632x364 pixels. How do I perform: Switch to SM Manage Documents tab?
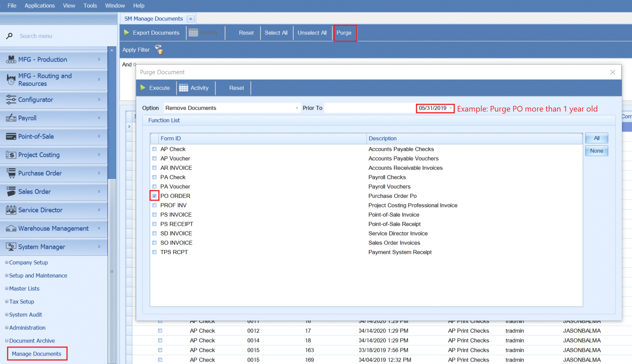click(153, 19)
